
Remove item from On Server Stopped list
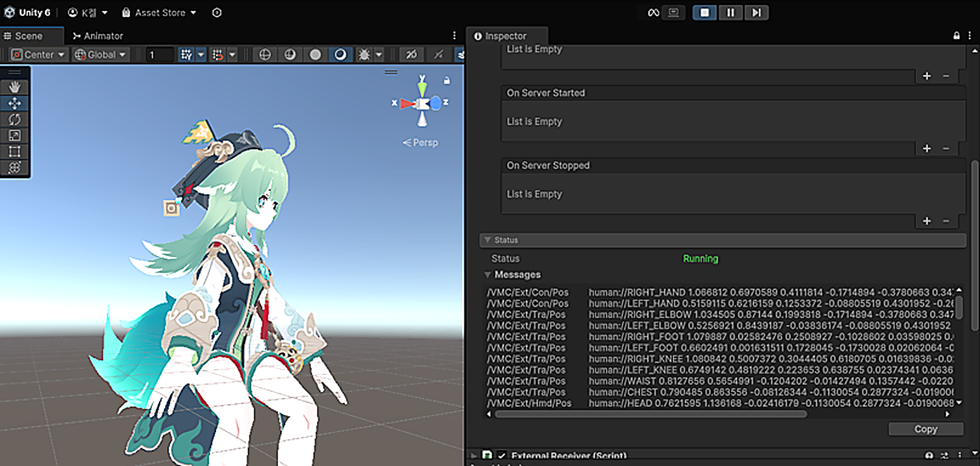(946, 221)
